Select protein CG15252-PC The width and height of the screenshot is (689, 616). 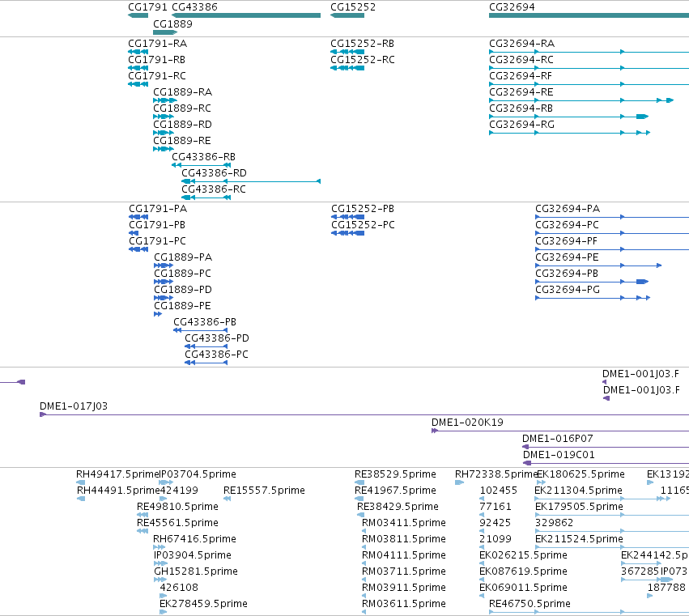click(x=363, y=225)
